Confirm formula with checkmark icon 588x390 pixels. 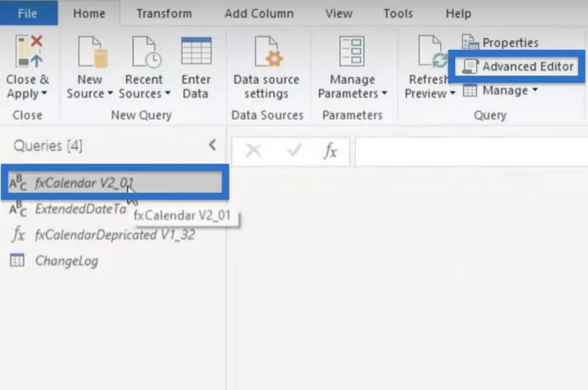coord(294,151)
